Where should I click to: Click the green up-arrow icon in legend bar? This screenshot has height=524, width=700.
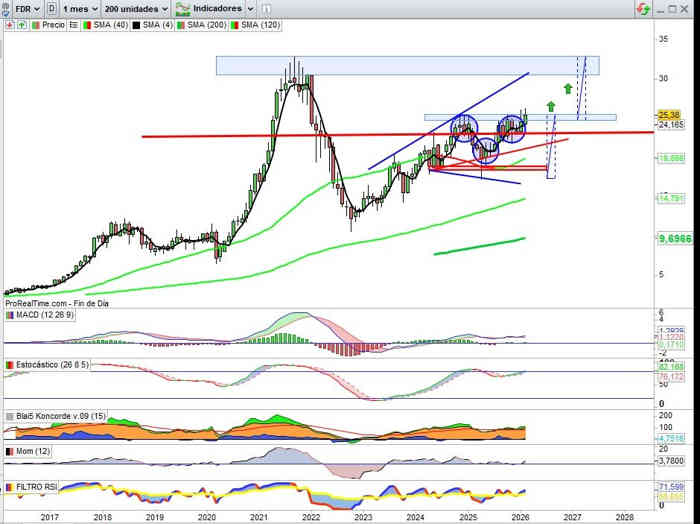(20, 24)
